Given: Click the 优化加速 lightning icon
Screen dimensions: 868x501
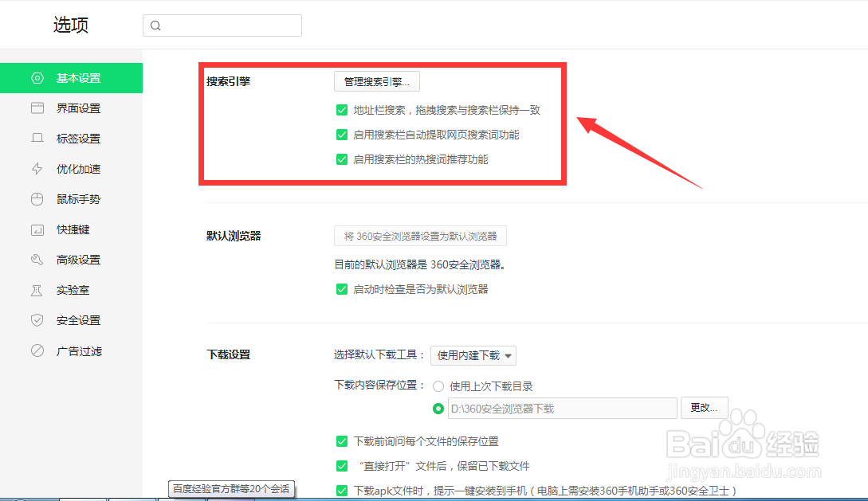Looking at the screenshot, I should pyautogui.click(x=37, y=169).
